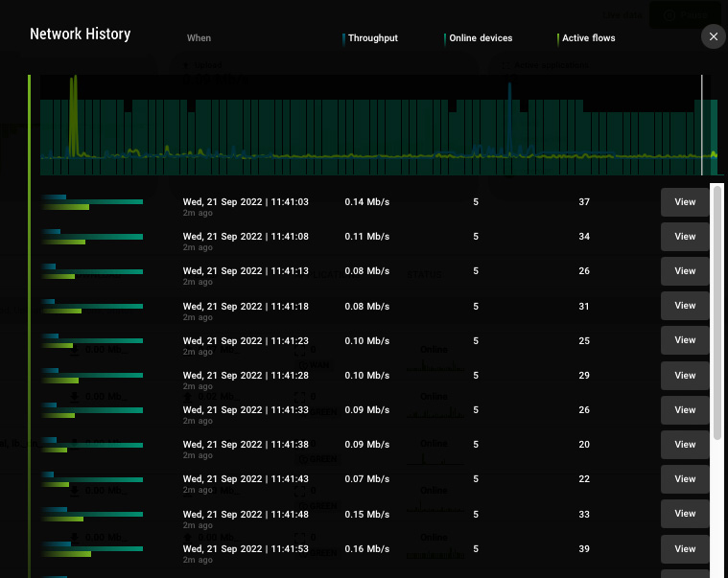Click the tall yellow-green active flows spike
The height and width of the screenshot is (578, 728).
74,116
